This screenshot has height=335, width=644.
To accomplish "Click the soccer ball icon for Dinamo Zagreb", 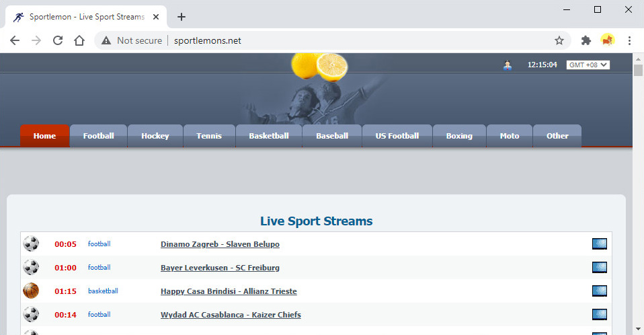I will [x=31, y=244].
